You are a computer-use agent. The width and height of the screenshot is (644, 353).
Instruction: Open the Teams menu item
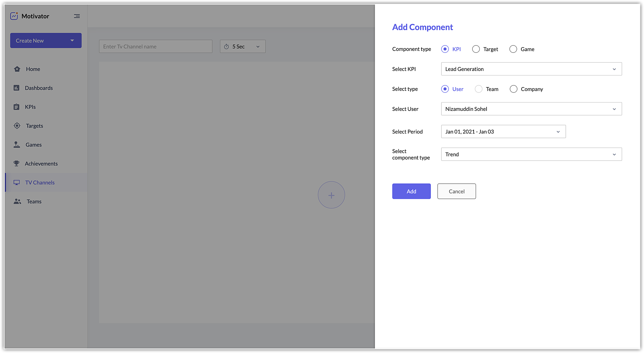(34, 201)
